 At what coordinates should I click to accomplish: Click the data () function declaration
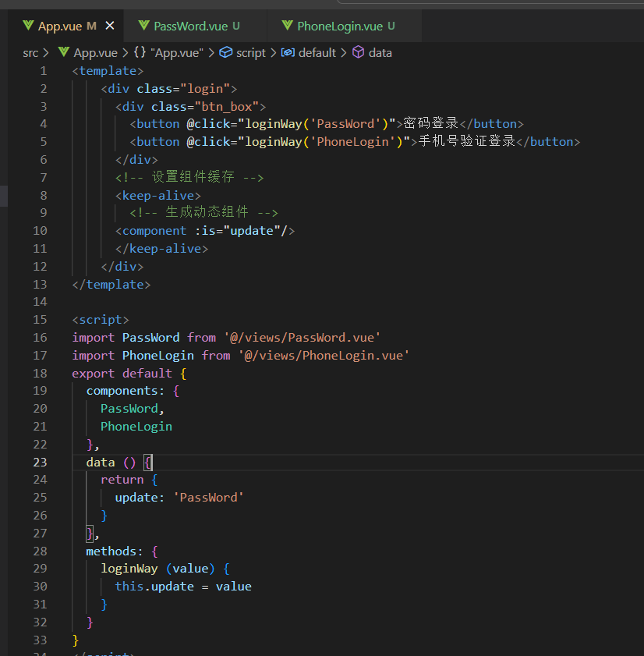coord(119,463)
